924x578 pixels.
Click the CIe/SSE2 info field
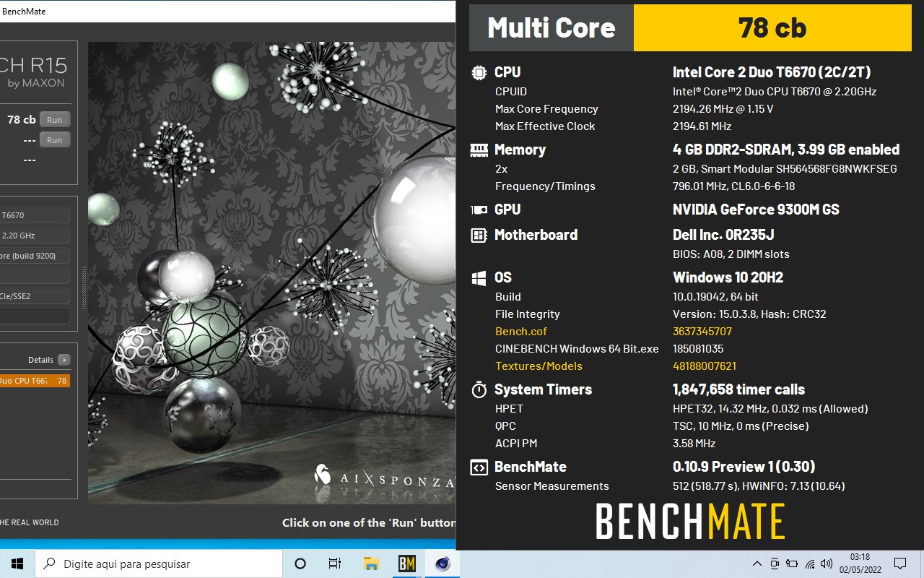[x=35, y=296]
